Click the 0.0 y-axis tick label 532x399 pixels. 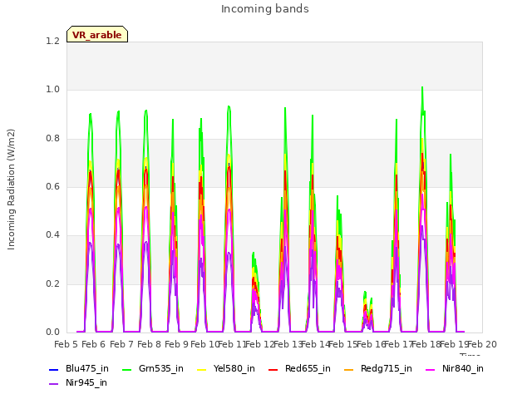pyautogui.click(x=52, y=332)
